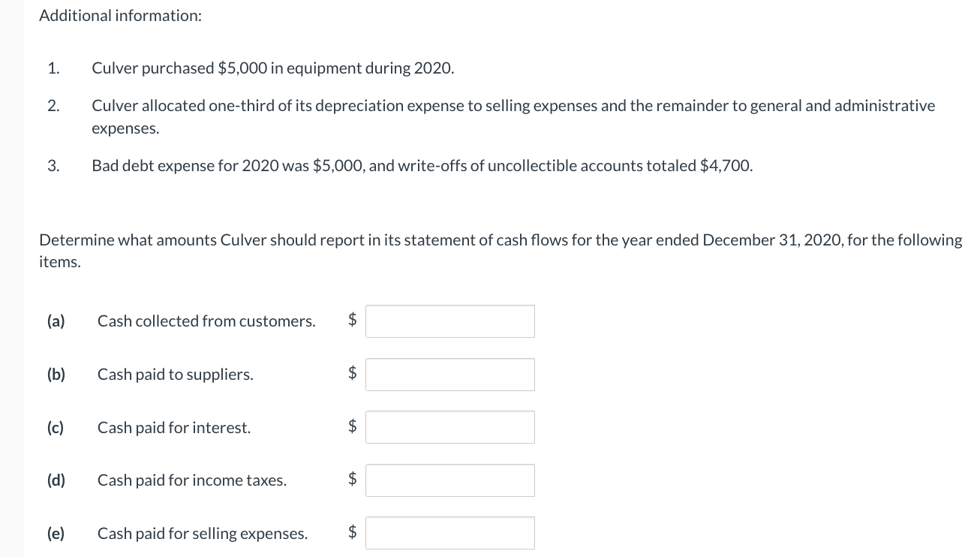Select the dollar sign beside item (b)
Viewport: 980px width, 557px height.
coord(351,374)
